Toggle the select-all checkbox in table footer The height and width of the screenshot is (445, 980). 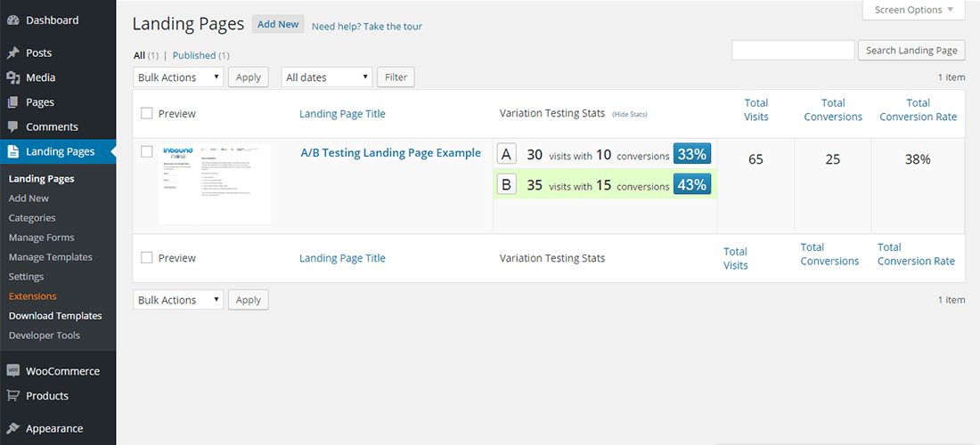147,257
